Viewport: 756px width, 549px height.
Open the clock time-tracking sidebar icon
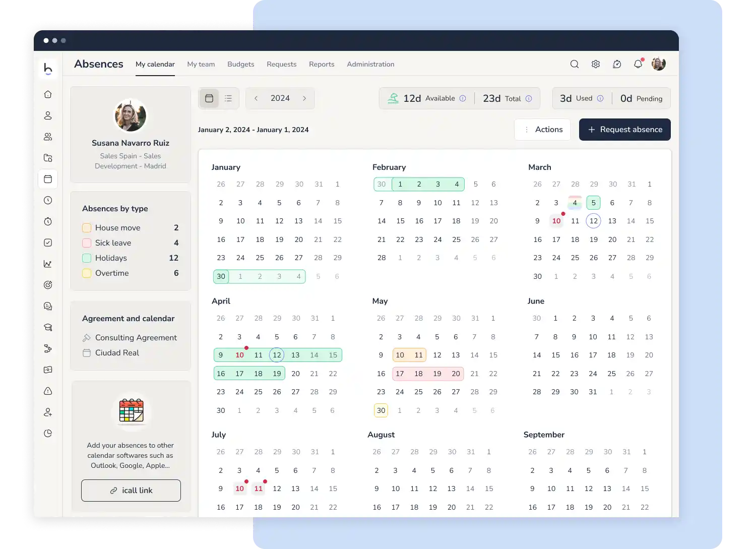(48, 200)
